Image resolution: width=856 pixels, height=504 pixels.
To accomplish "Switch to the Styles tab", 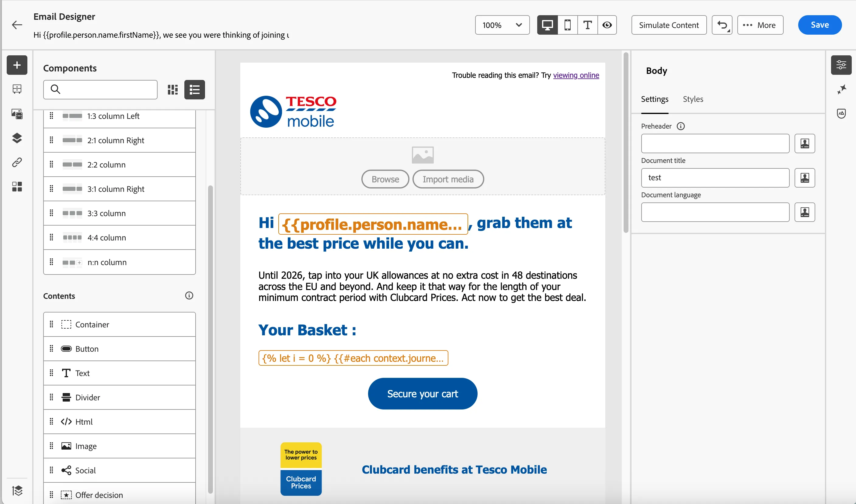I will 693,99.
